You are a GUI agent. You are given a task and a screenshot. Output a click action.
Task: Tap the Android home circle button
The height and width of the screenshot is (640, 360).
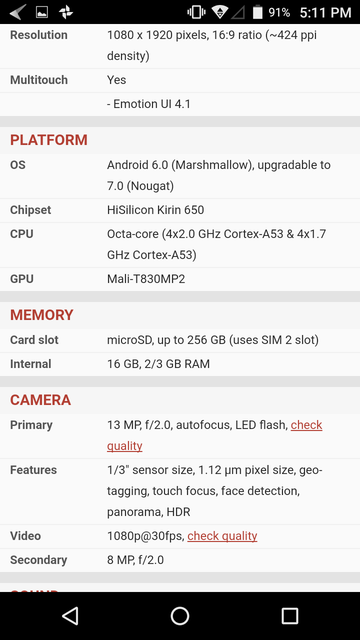(180, 616)
